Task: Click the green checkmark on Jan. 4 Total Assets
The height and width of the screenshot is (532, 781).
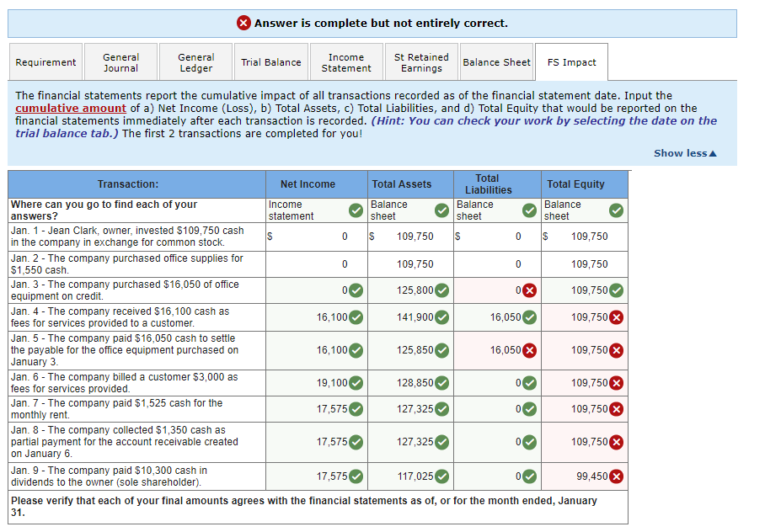Action: point(442,316)
